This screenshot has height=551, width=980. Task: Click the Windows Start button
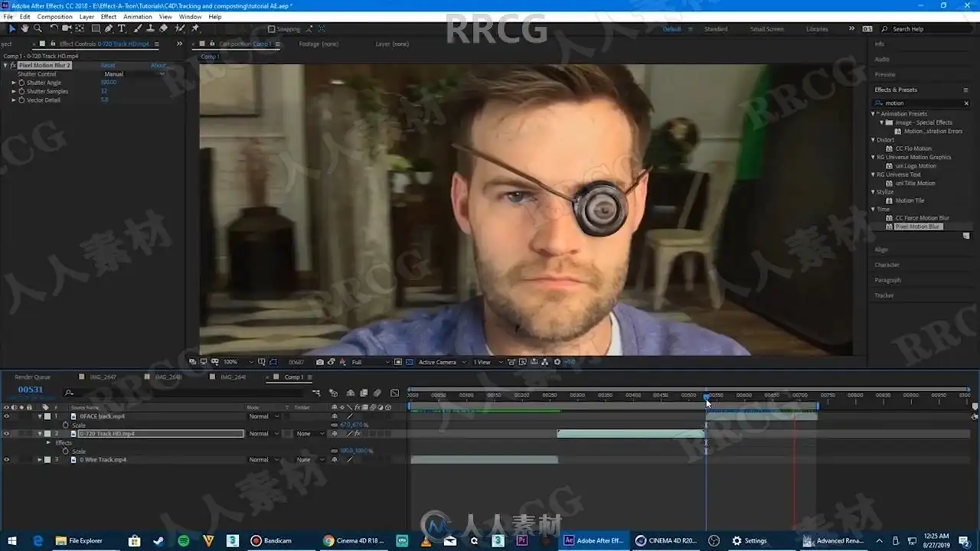tap(12, 540)
